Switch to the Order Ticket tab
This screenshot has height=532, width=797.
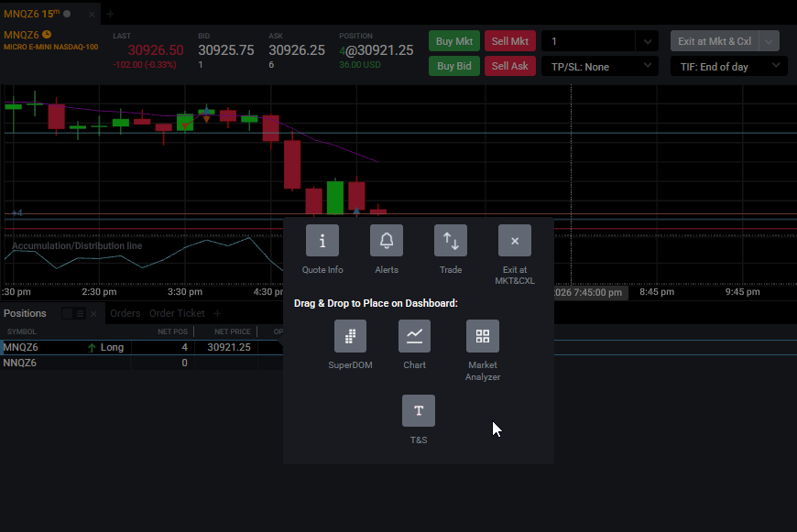[x=177, y=313]
